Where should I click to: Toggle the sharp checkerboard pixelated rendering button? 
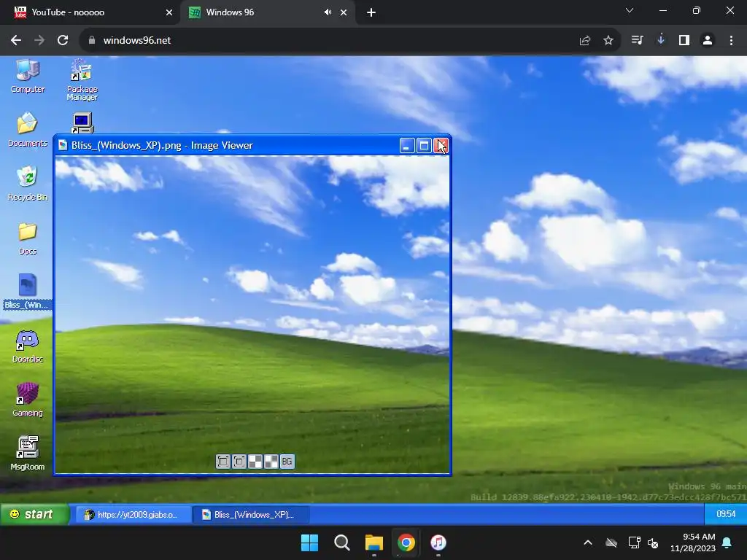click(x=255, y=462)
